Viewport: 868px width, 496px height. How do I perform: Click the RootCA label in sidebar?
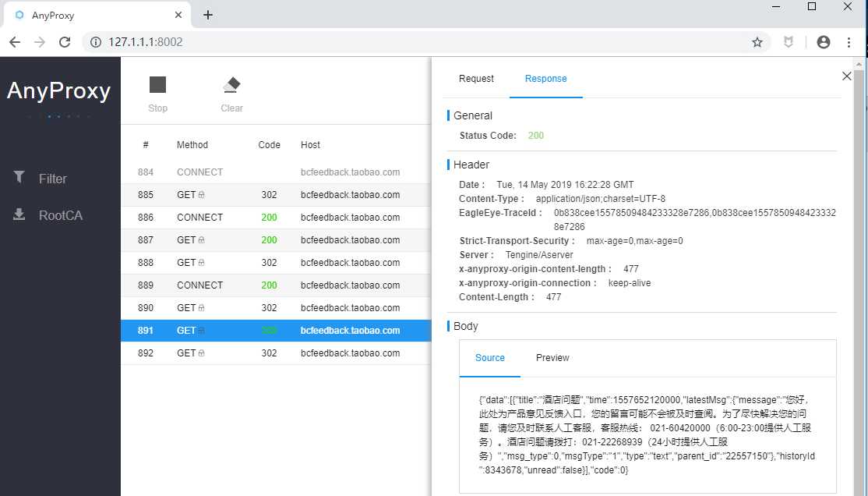60,215
